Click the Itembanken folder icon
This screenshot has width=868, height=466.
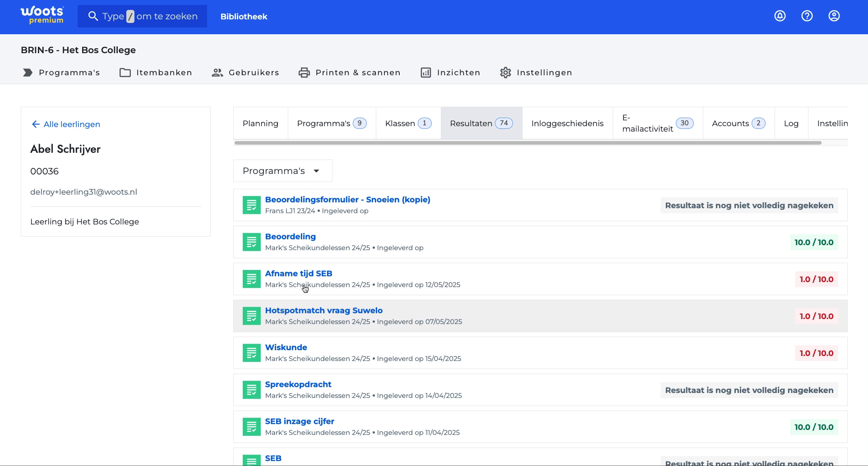tap(125, 73)
